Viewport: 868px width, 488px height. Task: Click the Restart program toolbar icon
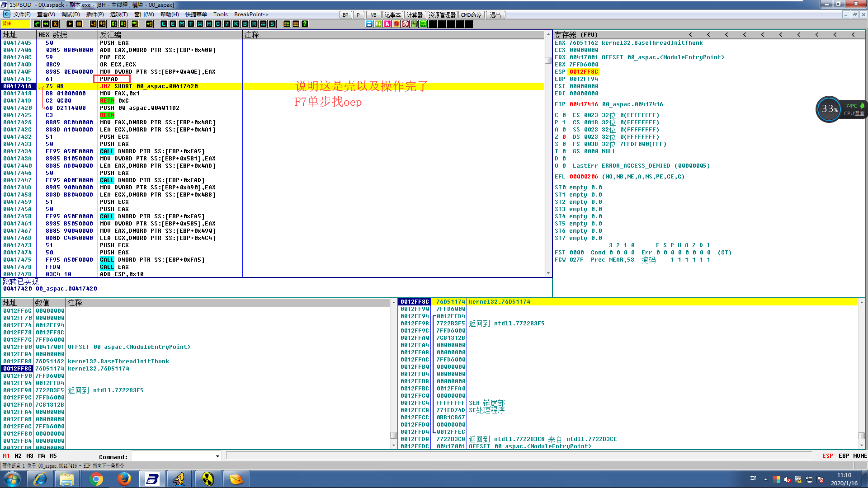(46, 24)
